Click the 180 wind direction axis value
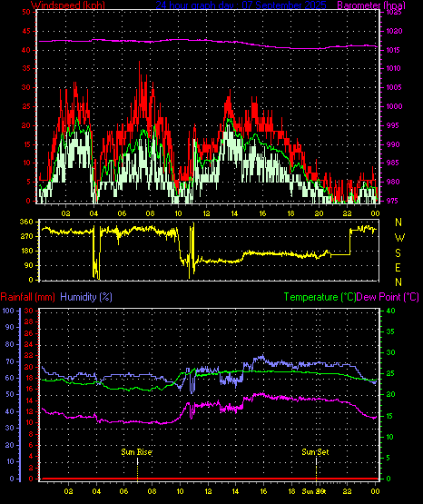 point(26,251)
